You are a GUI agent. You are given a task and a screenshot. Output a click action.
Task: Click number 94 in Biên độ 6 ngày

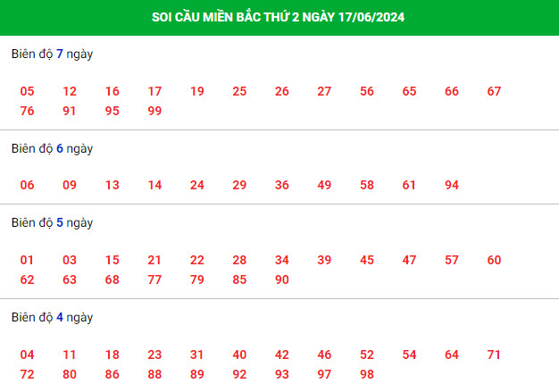click(x=452, y=185)
